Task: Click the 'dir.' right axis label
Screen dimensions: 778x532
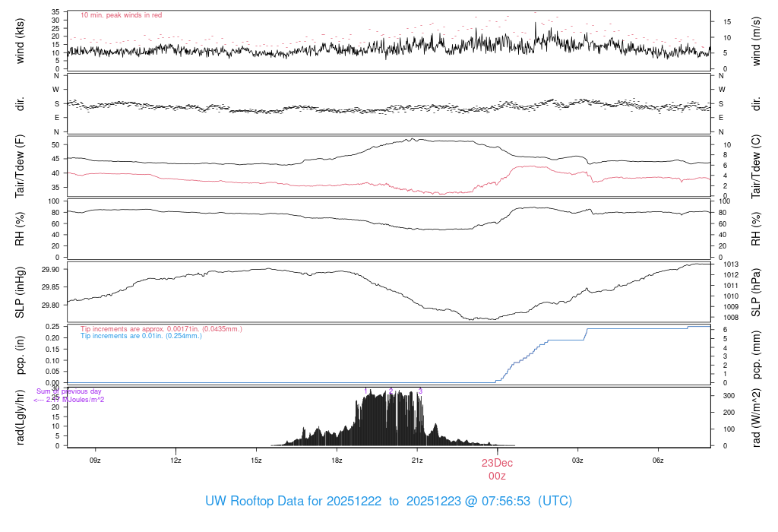Action: click(x=756, y=103)
